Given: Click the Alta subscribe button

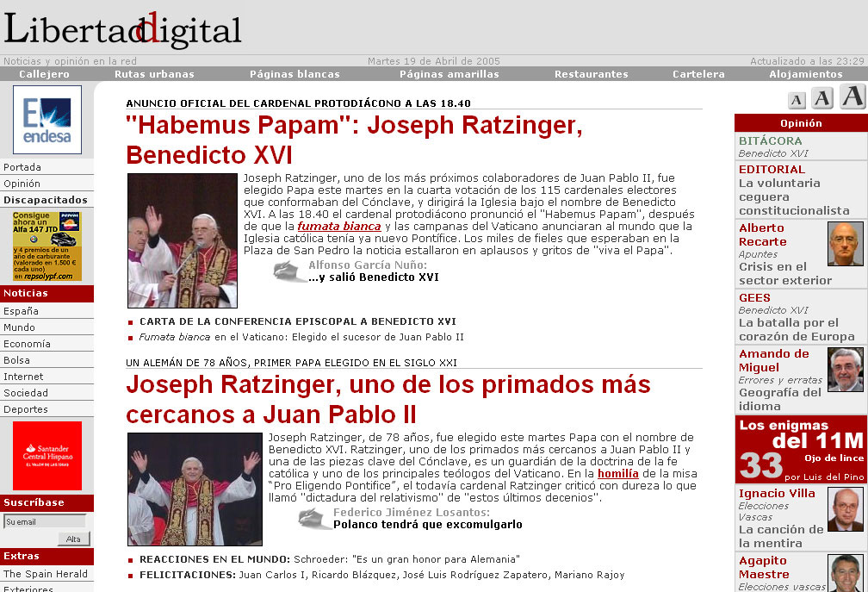Looking at the screenshot, I should click(73, 539).
